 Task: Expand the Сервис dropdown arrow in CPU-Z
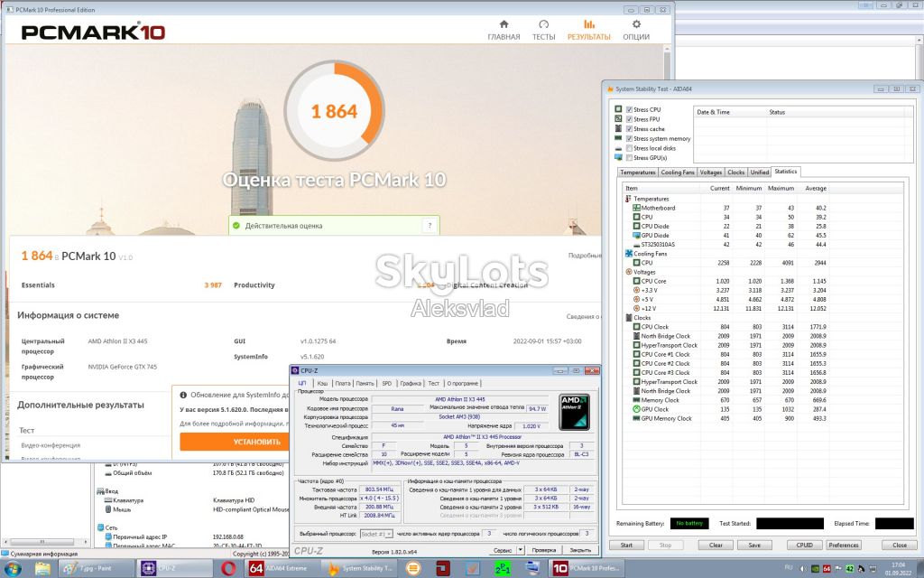(521, 550)
